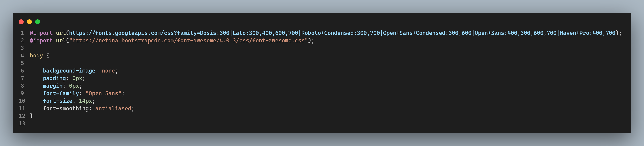Click the second @import keyword on line 2
Viewport: 644px width, 146px height.
tap(41, 40)
